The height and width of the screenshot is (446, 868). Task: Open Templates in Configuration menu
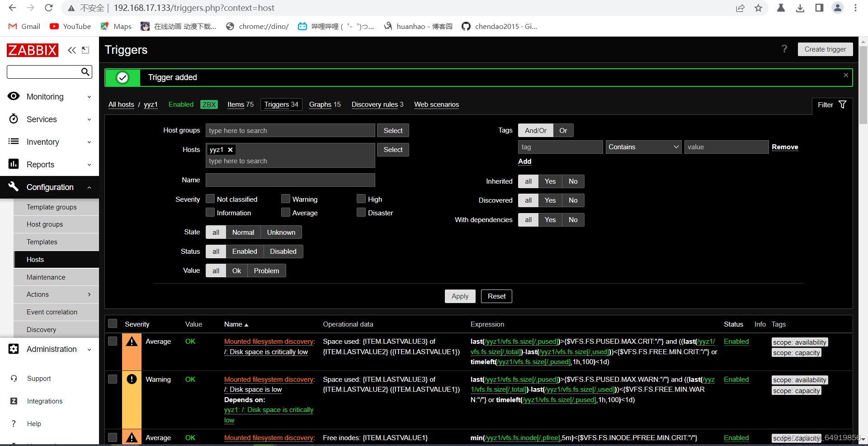[x=56, y=242]
